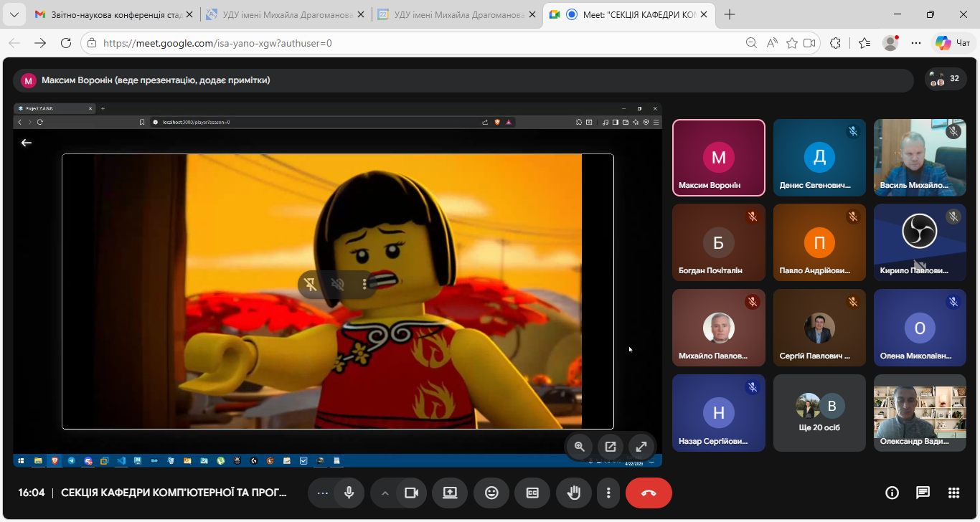Start Read aloud from the address bar
This screenshot has height=522, width=980.
coord(772,43)
